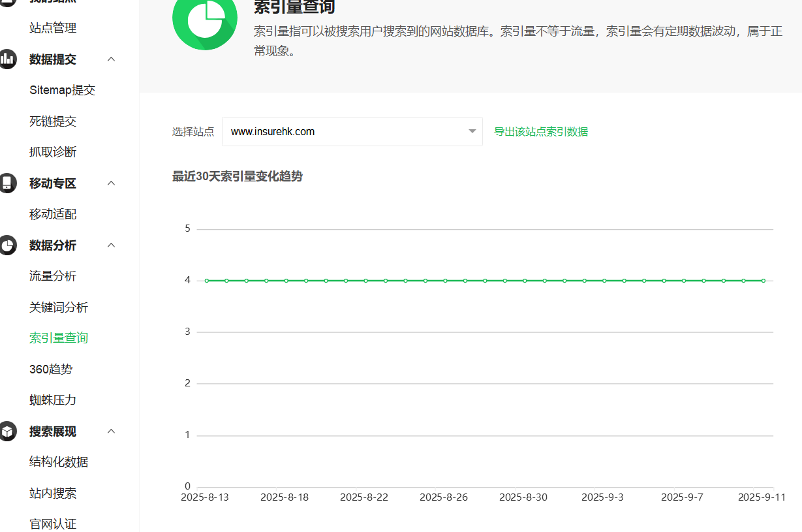Open 站点管理 in the sidebar
The height and width of the screenshot is (532, 802).
click(53, 28)
